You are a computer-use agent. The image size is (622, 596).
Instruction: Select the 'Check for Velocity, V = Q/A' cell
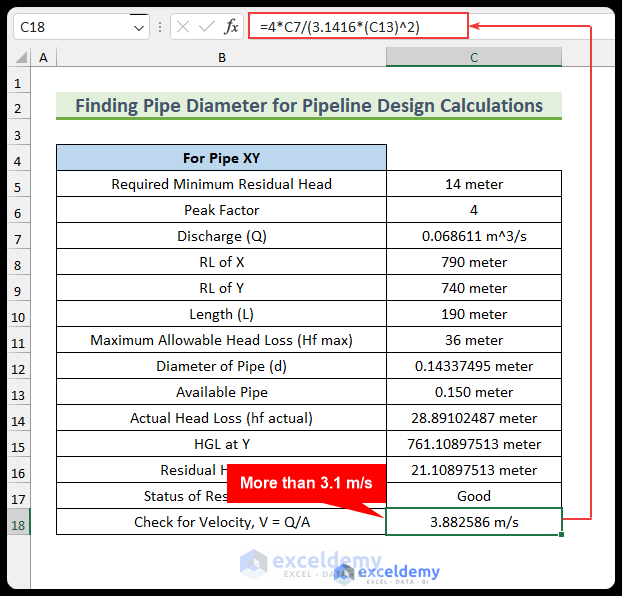[221, 522]
